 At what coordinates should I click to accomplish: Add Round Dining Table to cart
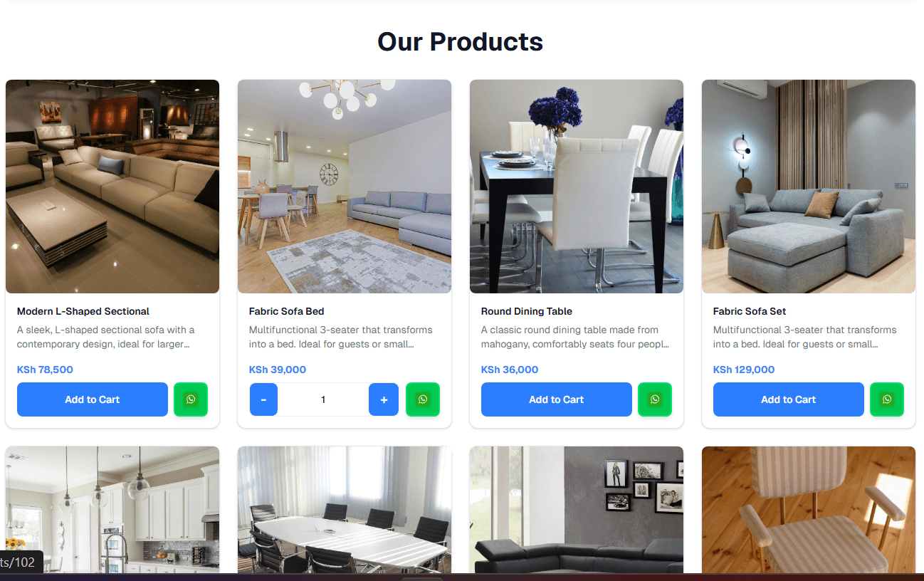557,399
